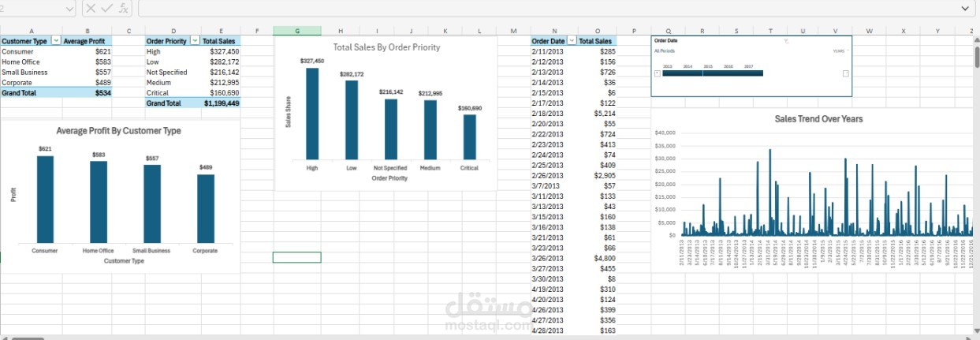The image size is (980, 340).
Task: Select the 3/26/2013 date cell
Action: pos(553,258)
